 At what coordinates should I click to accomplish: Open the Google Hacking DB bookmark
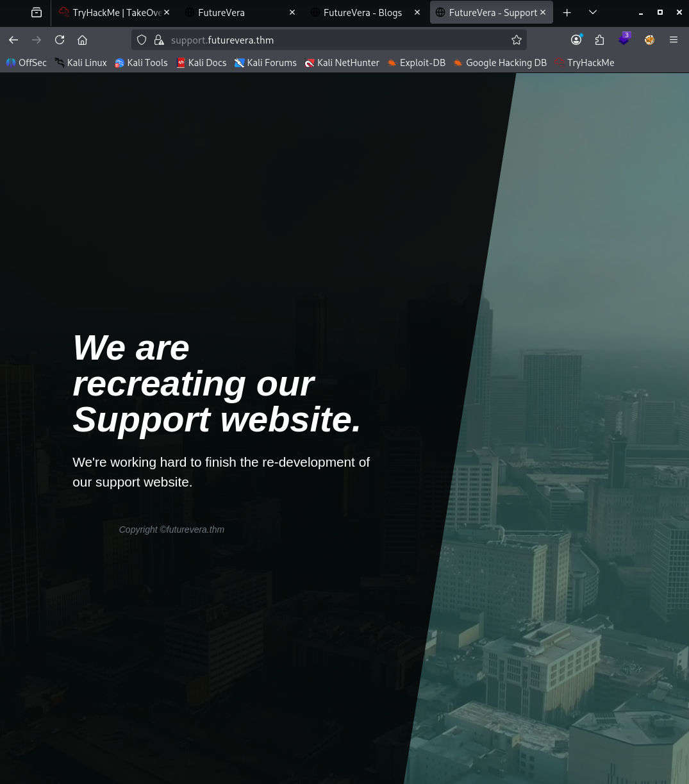click(499, 63)
